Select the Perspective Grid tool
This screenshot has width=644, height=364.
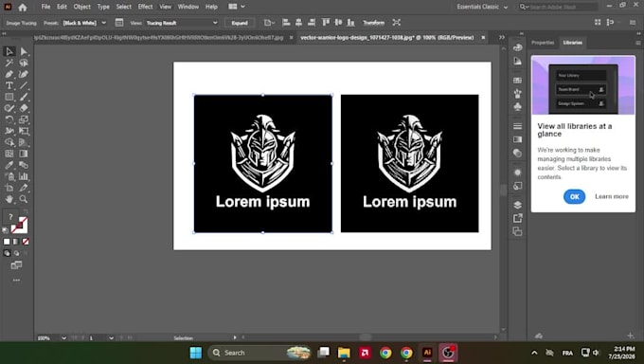pyautogui.click(x=24, y=142)
